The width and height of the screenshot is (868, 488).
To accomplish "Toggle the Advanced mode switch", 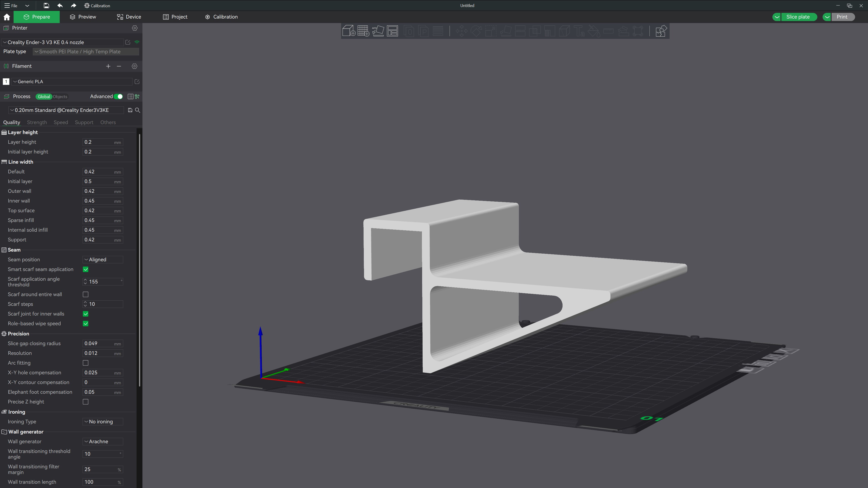I will point(118,97).
